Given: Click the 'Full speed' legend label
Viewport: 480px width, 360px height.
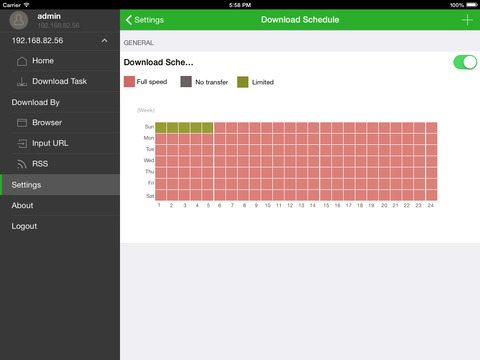Looking at the screenshot, I should 152,82.
